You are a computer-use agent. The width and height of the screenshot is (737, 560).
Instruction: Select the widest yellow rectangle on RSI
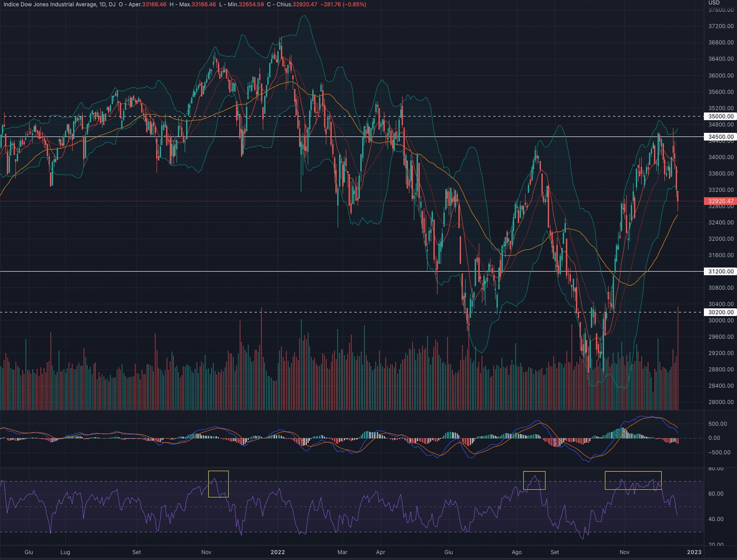click(633, 480)
